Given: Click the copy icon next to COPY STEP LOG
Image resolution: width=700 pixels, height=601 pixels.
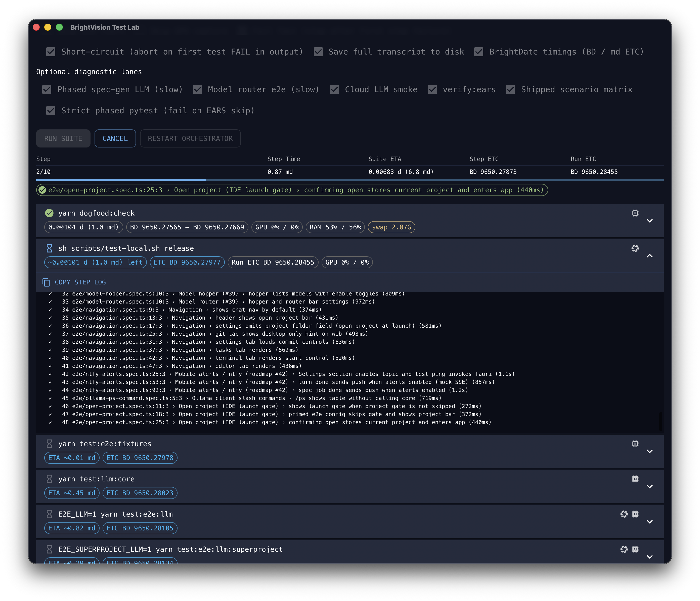Looking at the screenshot, I should pos(46,282).
